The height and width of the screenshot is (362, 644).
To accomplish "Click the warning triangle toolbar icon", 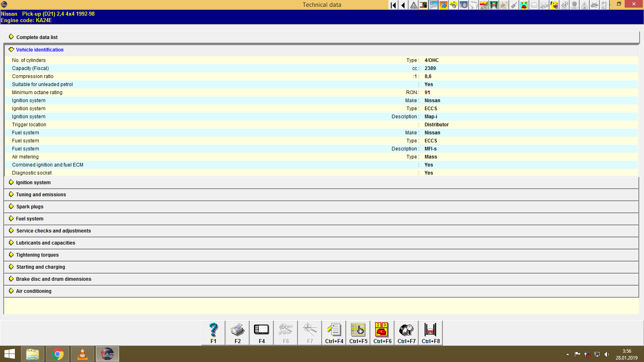I will pyautogui.click(x=413, y=5).
